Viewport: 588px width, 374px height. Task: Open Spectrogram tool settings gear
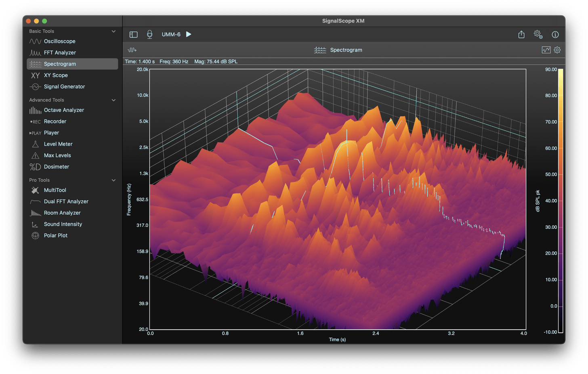tap(557, 50)
